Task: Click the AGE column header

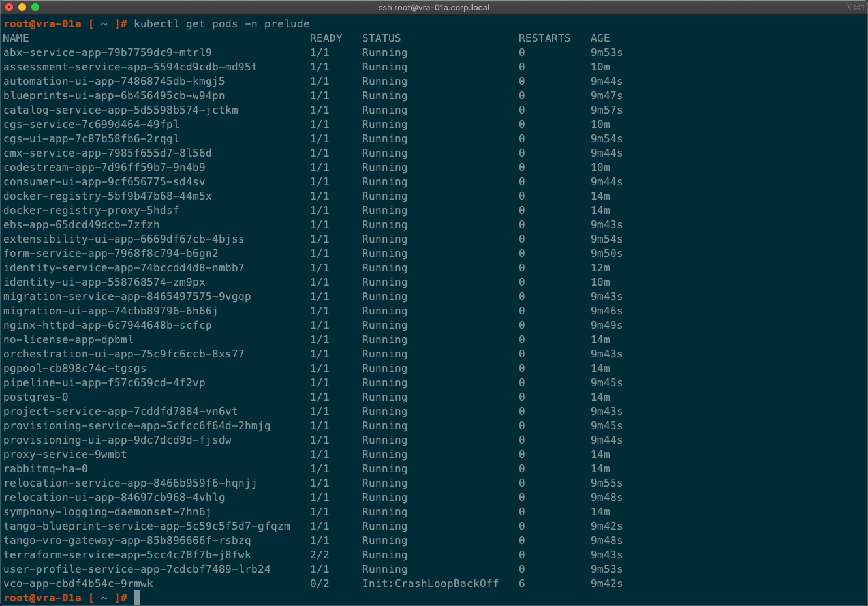Action: point(600,38)
